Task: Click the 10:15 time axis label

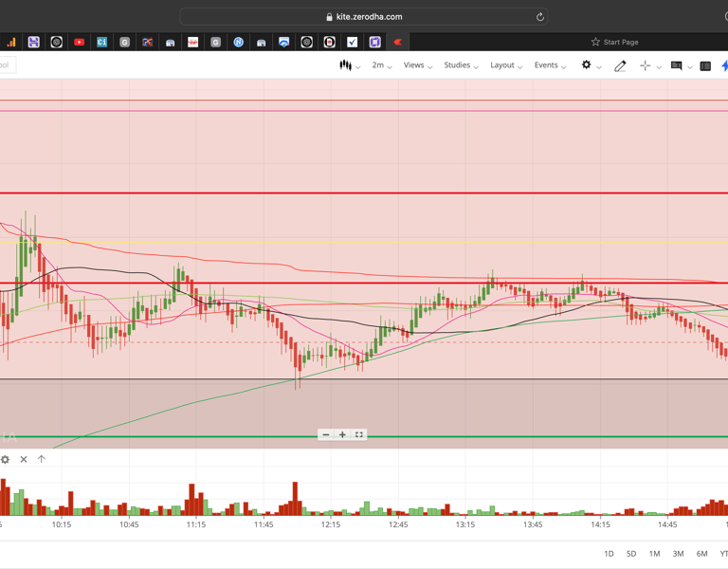Action: (x=62, y=524)
